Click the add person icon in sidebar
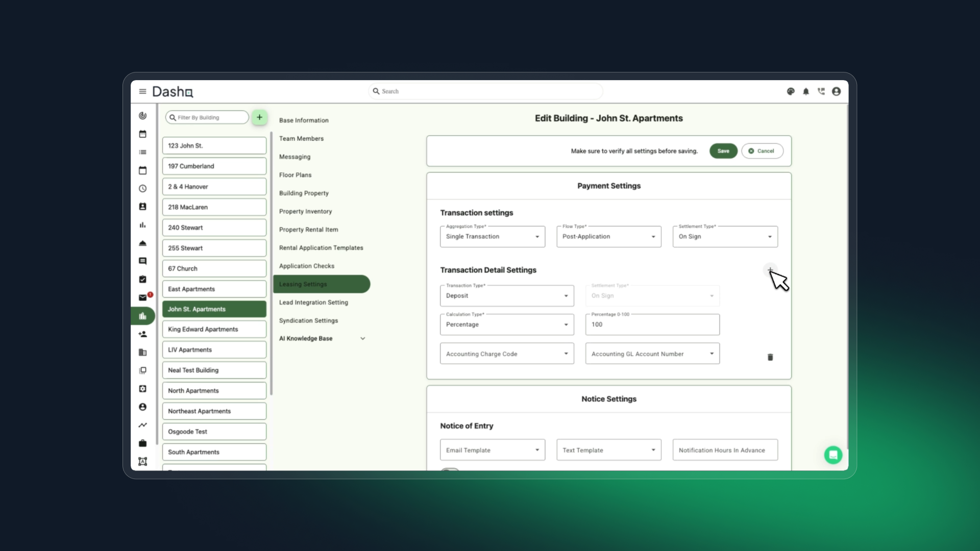980x551 pixels. point(143,334)
